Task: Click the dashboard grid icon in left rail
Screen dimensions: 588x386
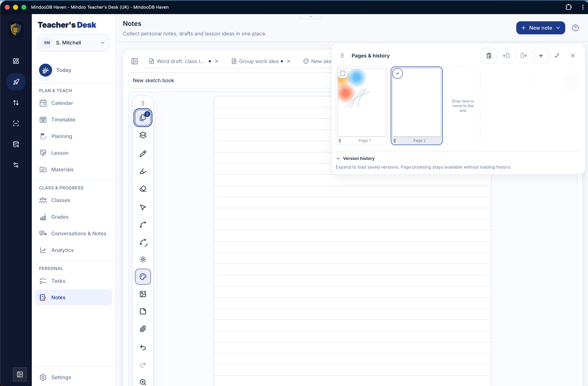Action: (16, 61)
